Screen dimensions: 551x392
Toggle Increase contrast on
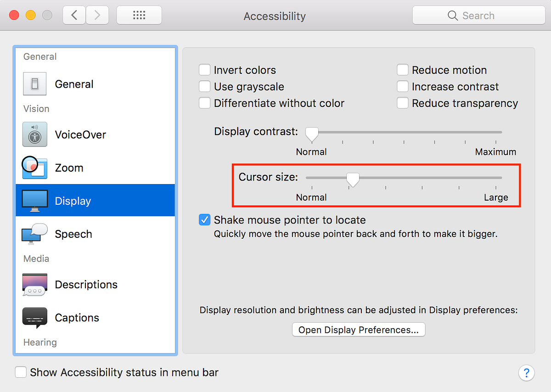coord(402,86)
